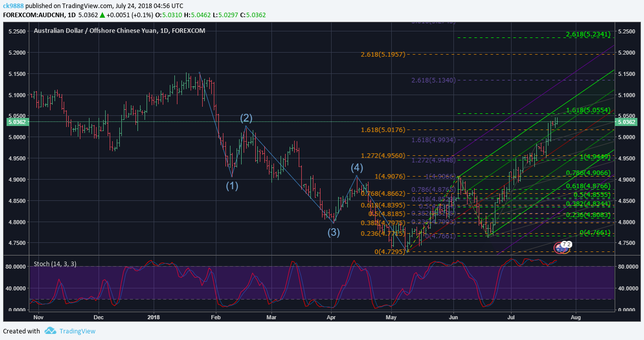Click the Apr label on the time axis
644x340 pixels.
coord(331,318)
